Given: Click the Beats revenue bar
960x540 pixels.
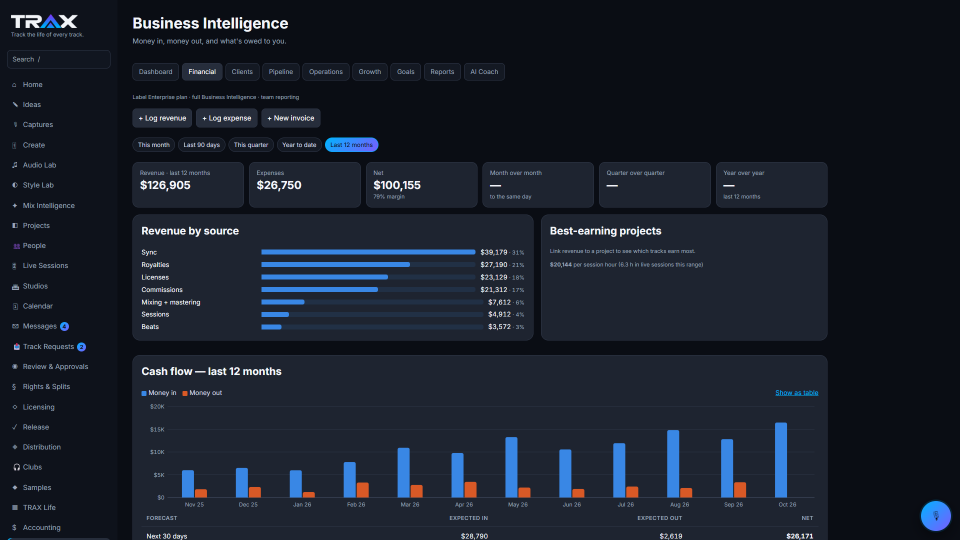Looking at the screenshot, I should tap(271, 327).
